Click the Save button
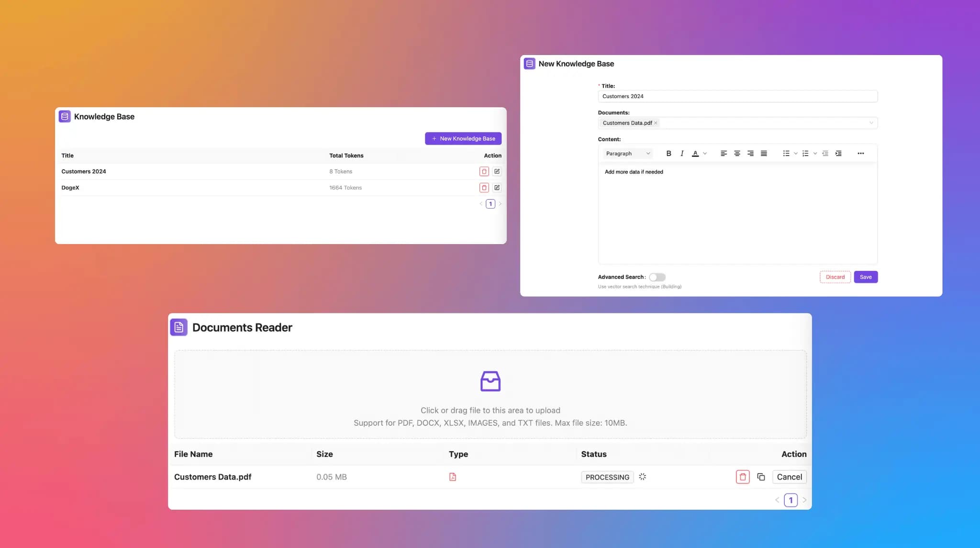Image resolution: width=980 pixels, height=548 pixels. click(866, 277)
